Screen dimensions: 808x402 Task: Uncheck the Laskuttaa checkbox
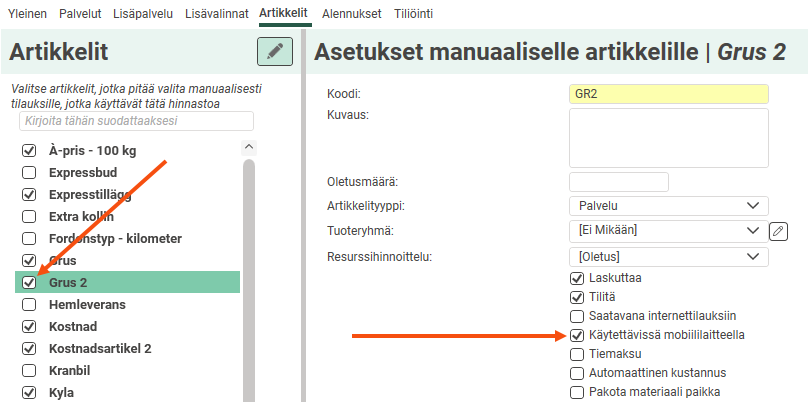577,278
